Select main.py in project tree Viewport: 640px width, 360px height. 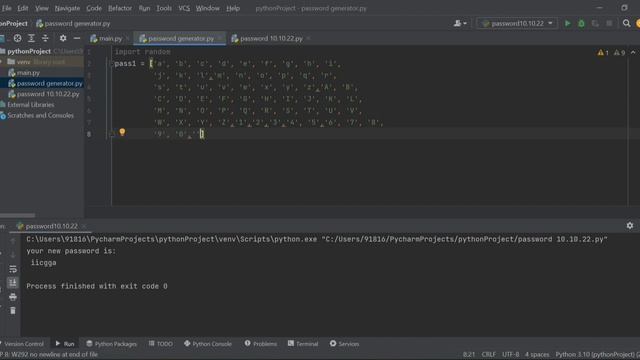pos(29,73)
